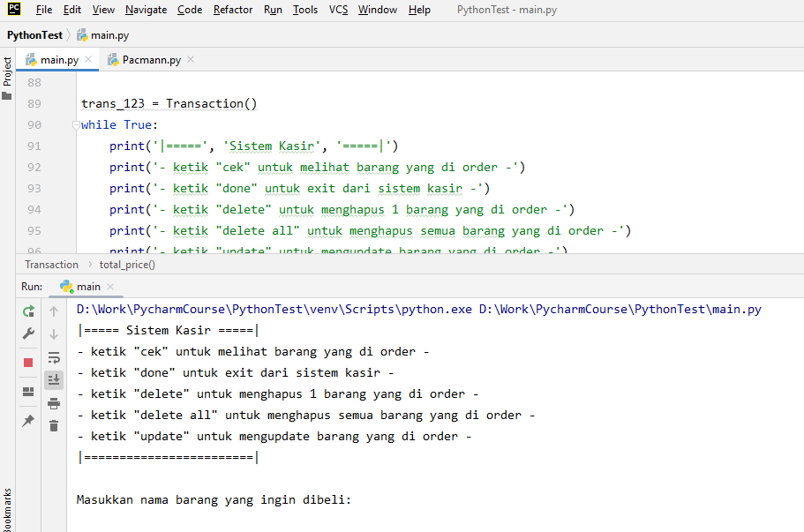Screen dimensions: 804x532
Task: Toggle Scroll to End in Run console
Action: [x=54, y=379]
